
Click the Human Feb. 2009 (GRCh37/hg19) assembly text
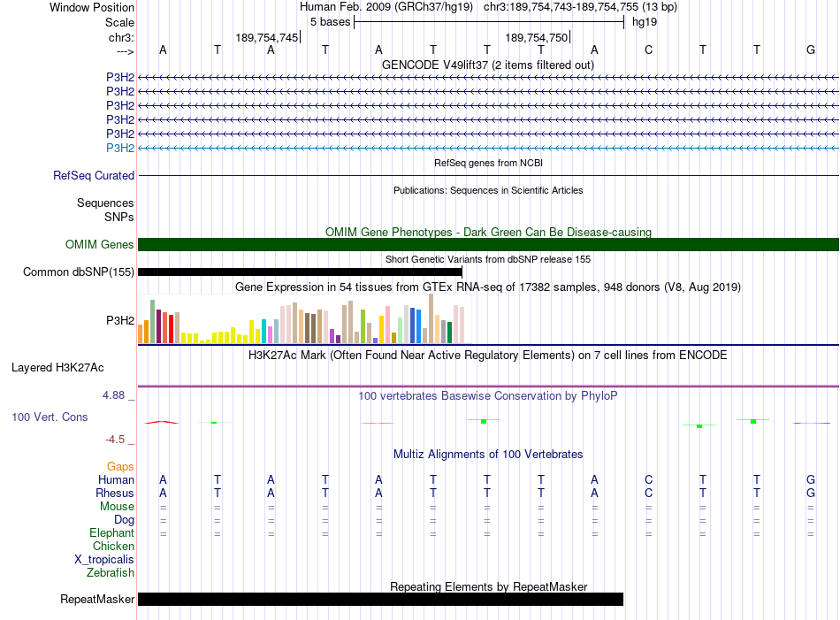(x=386, y=7)
